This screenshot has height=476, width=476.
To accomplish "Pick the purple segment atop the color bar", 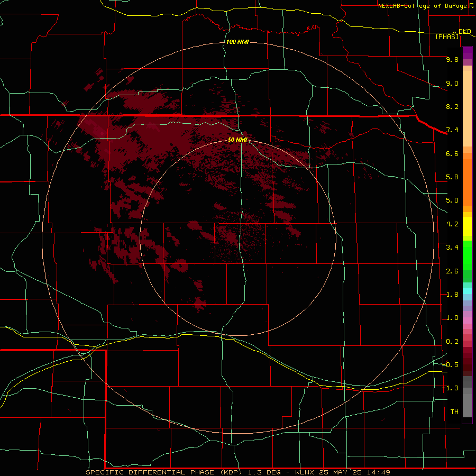I will [x=467, y=53].
